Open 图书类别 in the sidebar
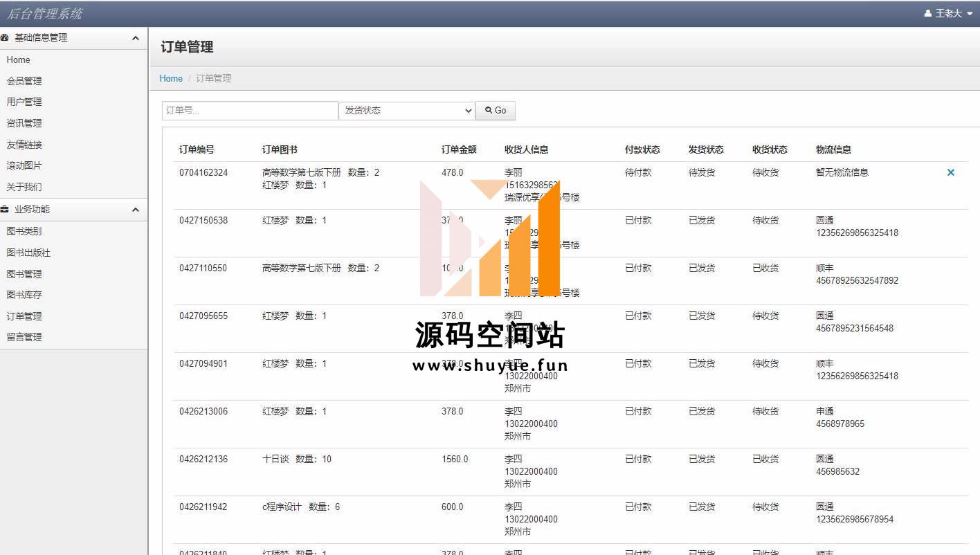The image size is (980, 555). click(x=24, y=231)
